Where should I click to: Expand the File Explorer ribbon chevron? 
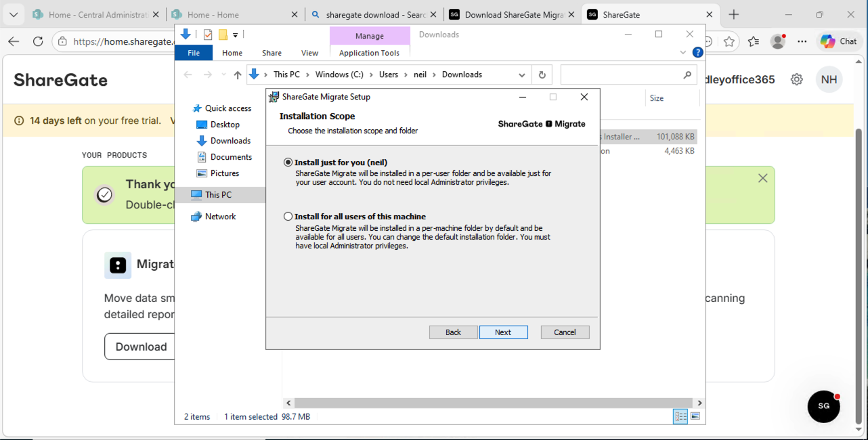[x=683, y=52]
